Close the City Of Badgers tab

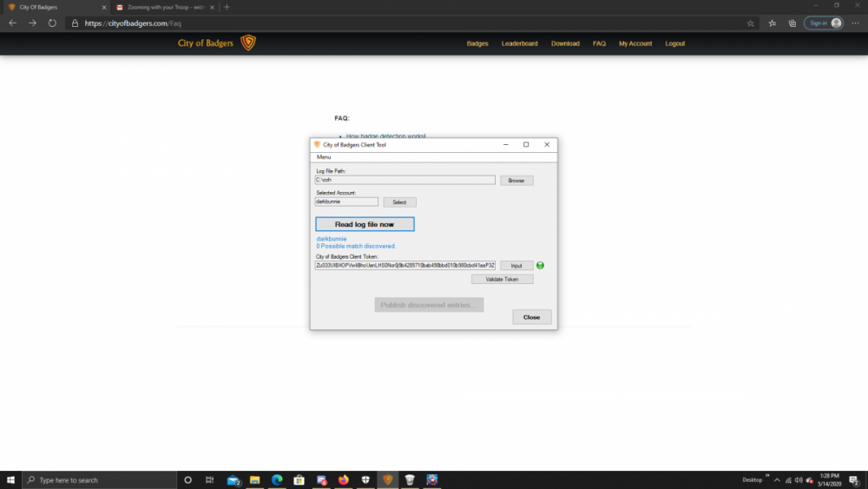pyautogui.click(x=103, y=7)
